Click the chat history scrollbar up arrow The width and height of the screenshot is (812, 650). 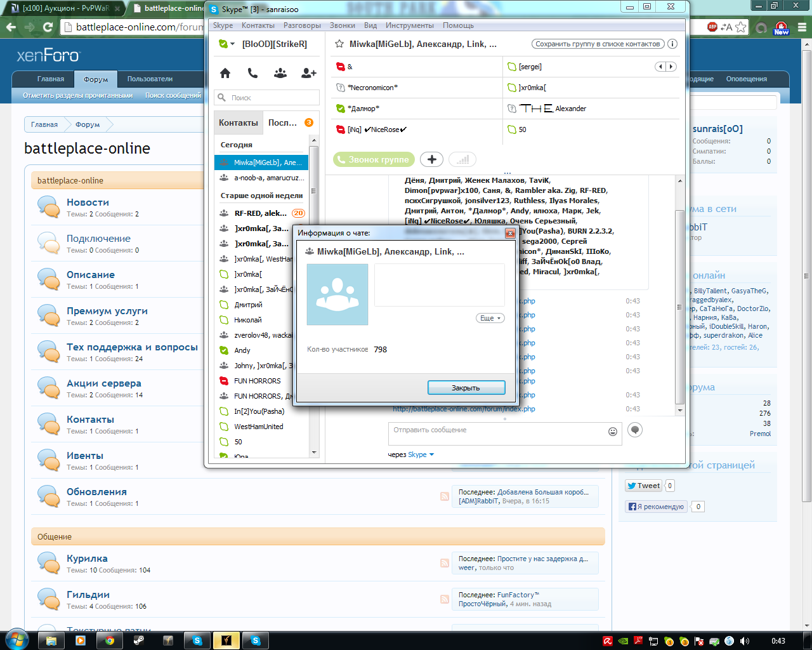click(x=680, y=182)
